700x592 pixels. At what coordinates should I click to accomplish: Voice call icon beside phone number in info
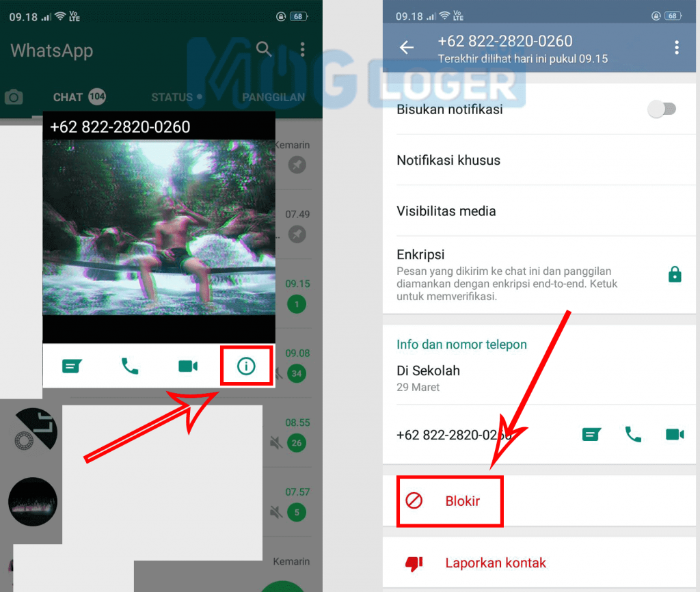(x=633, y=434)
